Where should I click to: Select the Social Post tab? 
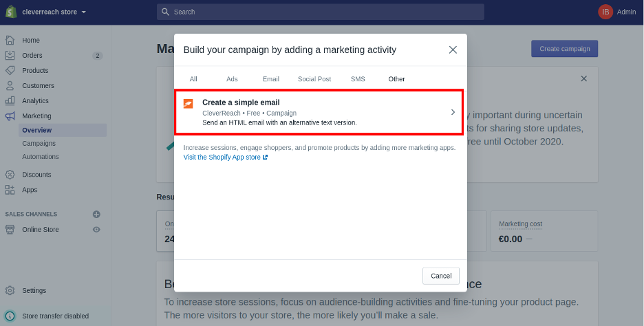[314, 79]
